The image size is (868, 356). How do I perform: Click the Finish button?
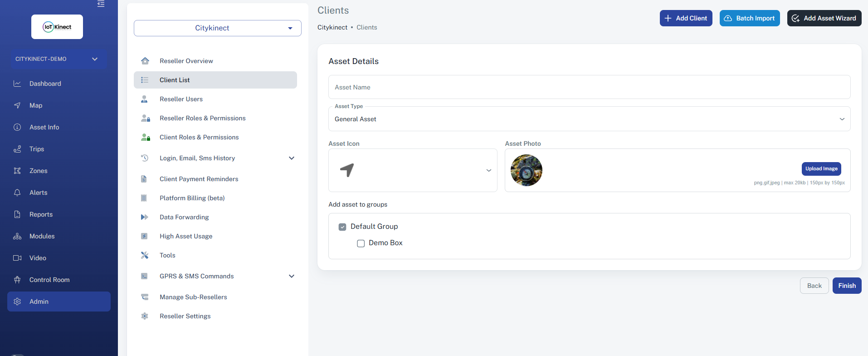pyautogui.click(x=847, y=286)
